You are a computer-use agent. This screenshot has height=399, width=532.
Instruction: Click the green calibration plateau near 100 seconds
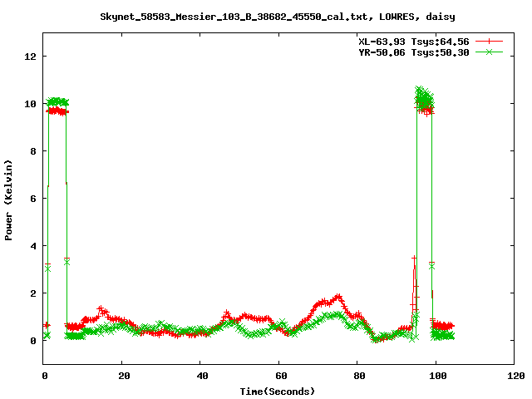point(424,98)
